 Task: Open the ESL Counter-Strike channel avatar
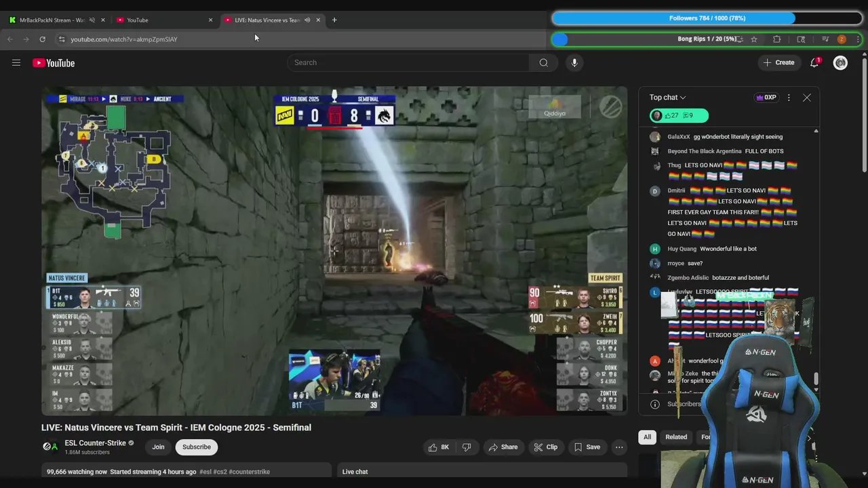[50, 447]
